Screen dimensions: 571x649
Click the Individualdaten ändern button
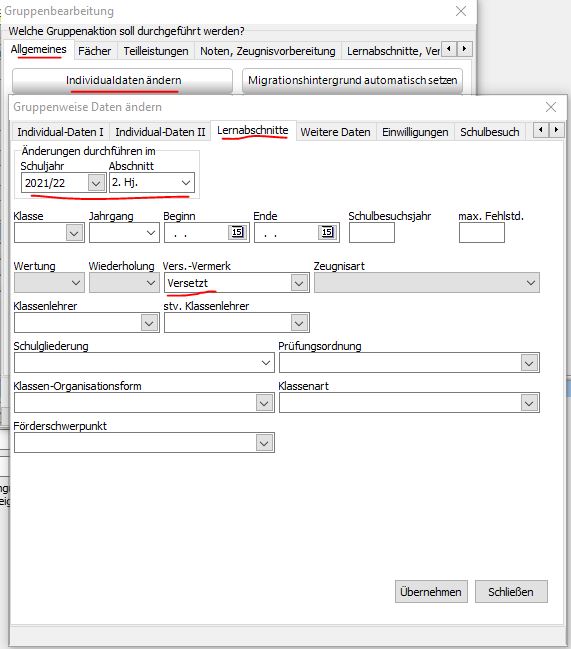tap(122, 80)
